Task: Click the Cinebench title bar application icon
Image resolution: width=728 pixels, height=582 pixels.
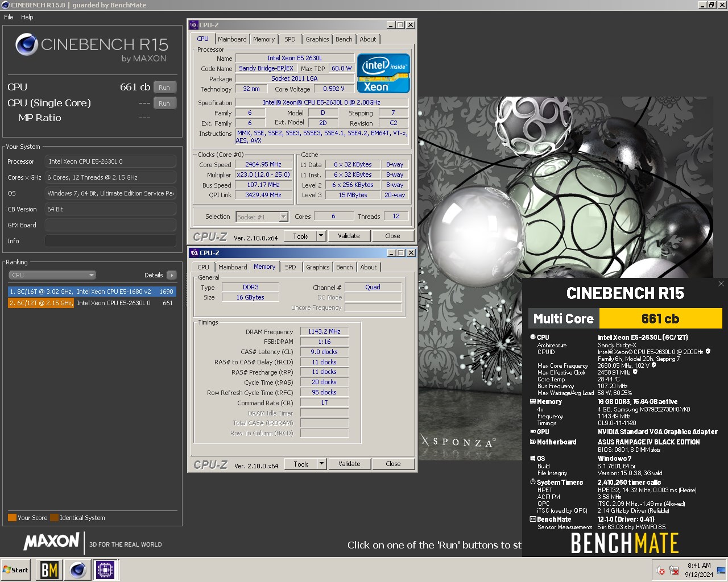Action: point(5,5)
